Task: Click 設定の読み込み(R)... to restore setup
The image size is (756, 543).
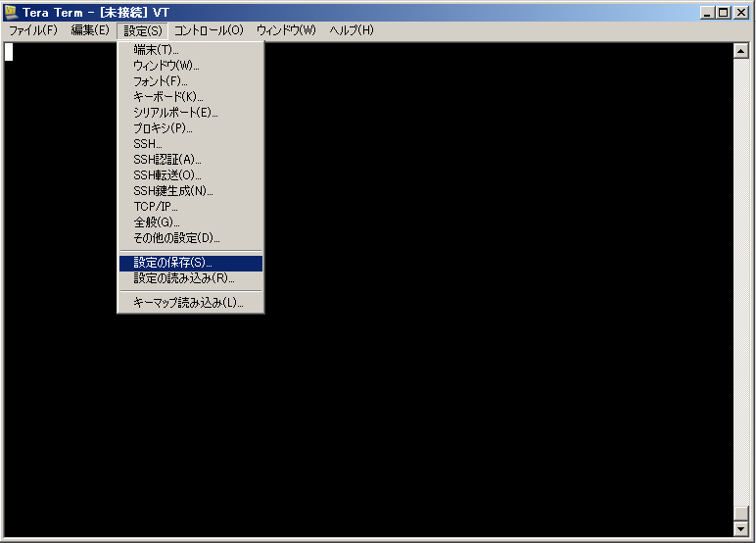Action: pyautogui.click(x=191, y=278)
